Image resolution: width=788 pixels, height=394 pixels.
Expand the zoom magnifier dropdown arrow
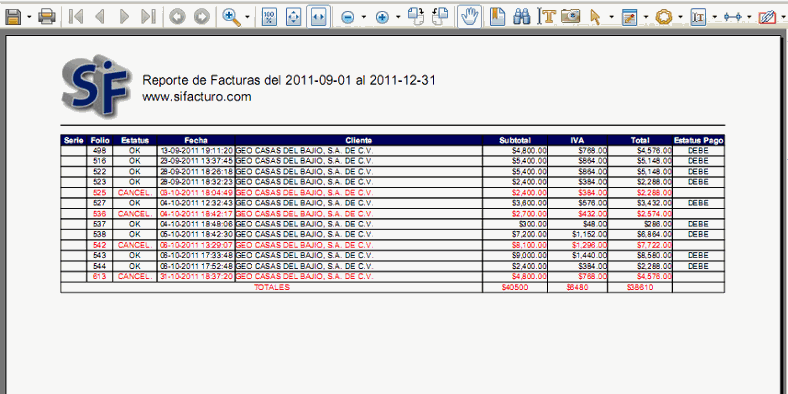247,17
